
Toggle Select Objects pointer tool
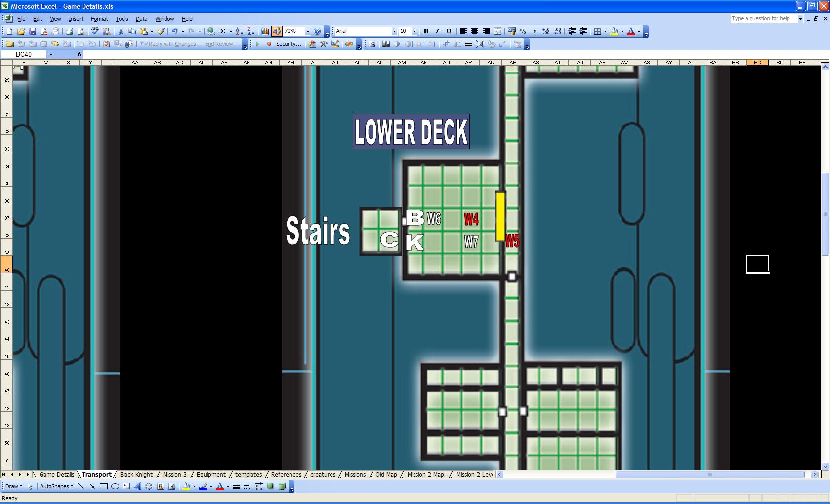[x=30, y=486]
